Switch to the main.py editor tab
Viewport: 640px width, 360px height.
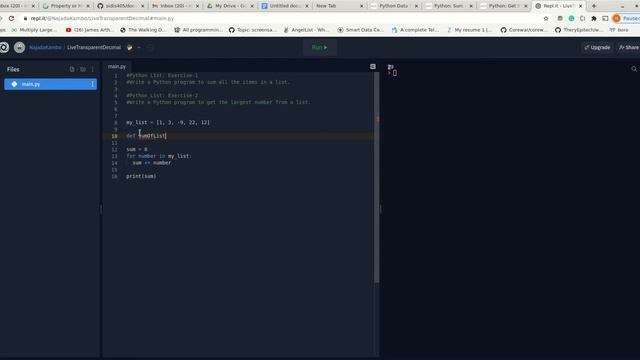(117, 66)
